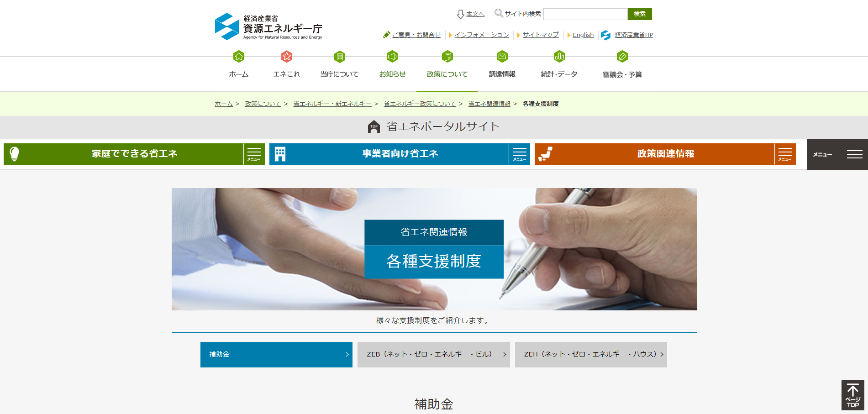The width and height of the screenshot is (868, 414).
Task: Click the 統計・データ bar chart icon
Action: coord(559,57)
